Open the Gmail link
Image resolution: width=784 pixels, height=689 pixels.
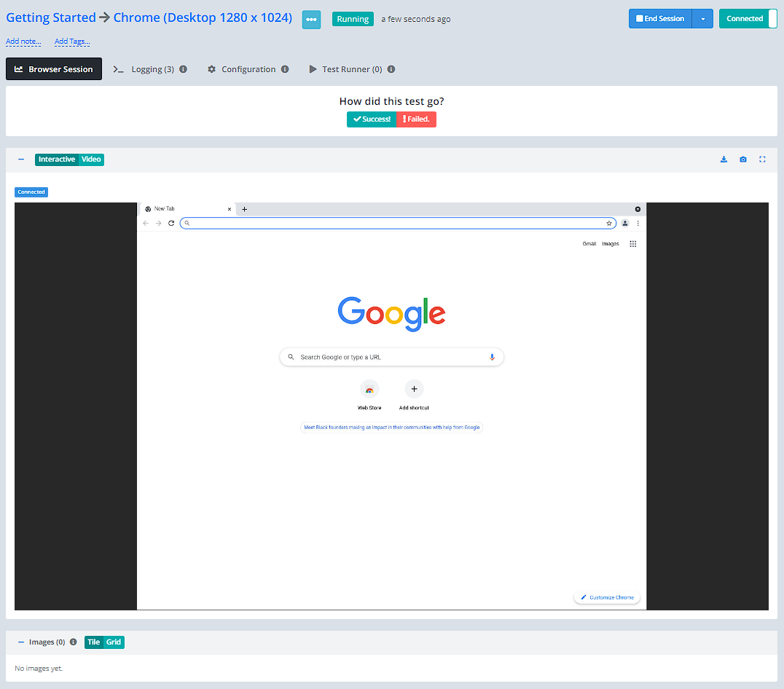point(589,244)
